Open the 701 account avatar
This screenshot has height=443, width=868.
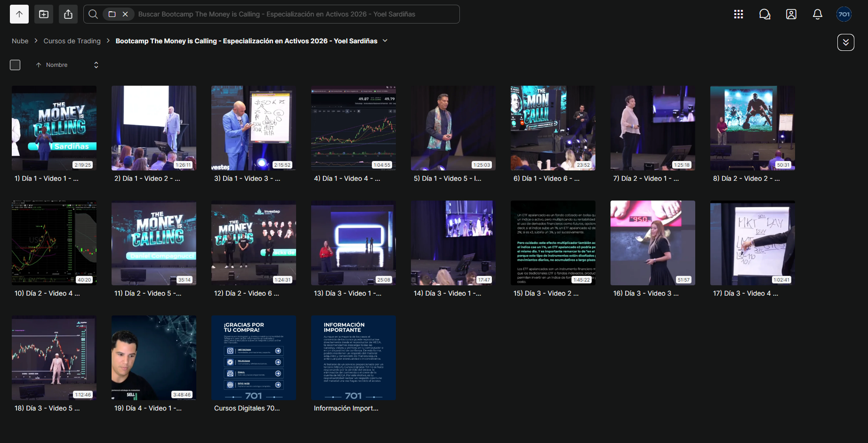click(844, 14)
